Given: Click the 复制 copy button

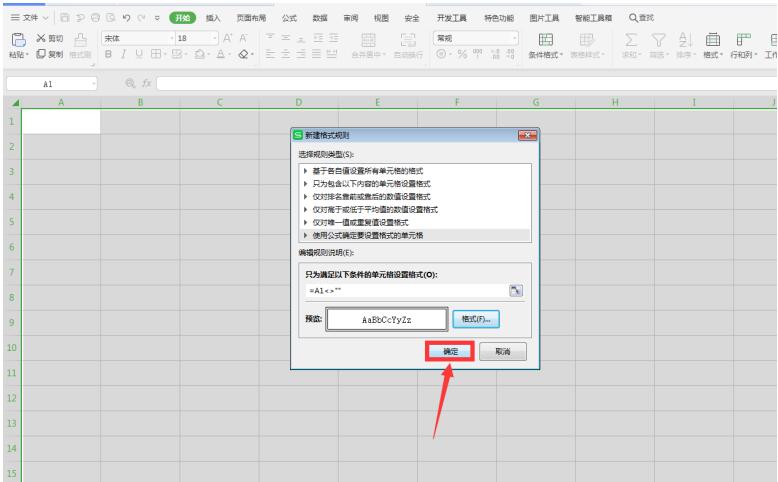Looking at the screenshot, I should pos(50,54).
